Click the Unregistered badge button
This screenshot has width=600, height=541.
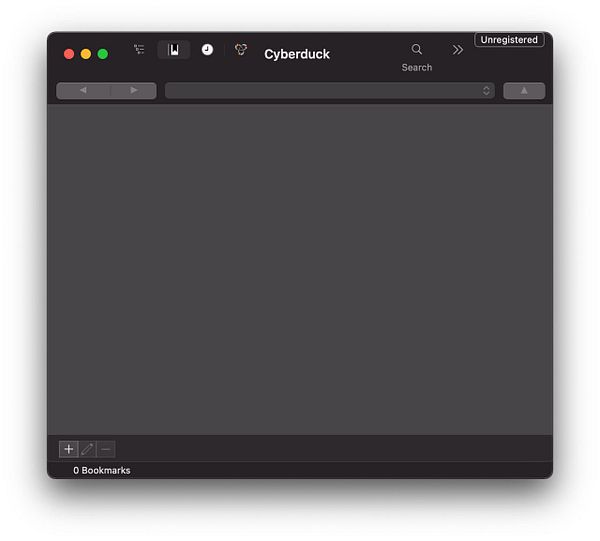[509, 40]
